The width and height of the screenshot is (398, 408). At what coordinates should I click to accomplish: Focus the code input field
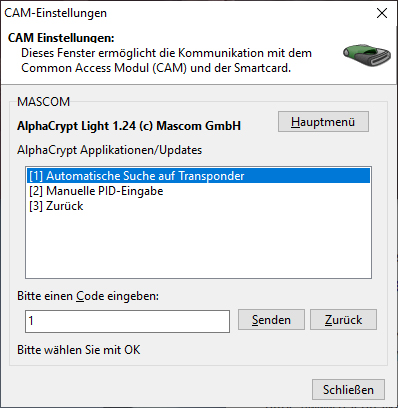(x=127, y=321)
